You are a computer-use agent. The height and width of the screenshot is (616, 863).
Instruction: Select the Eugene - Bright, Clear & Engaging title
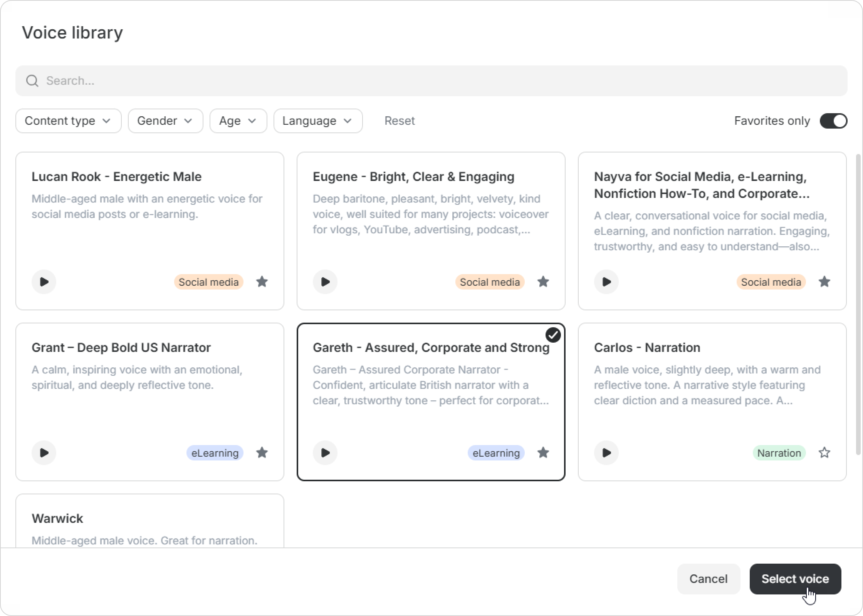click(413, 177)
